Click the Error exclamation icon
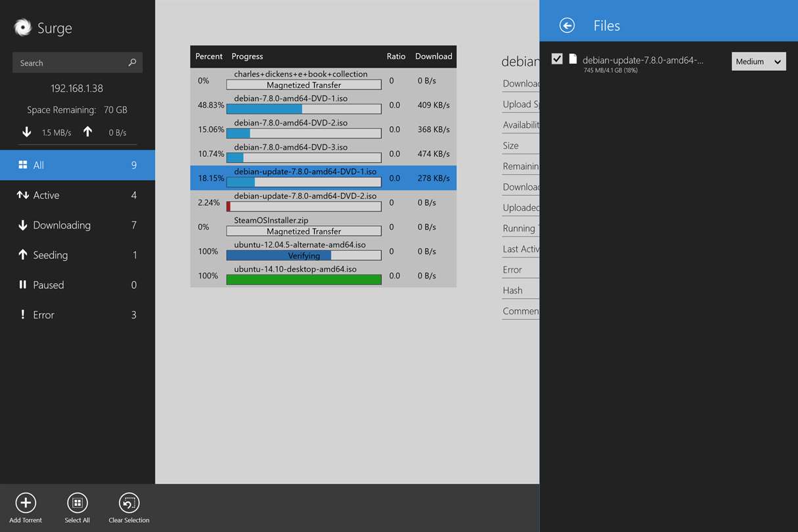Screen dimensions: 798x532 (x=23, y=315)
